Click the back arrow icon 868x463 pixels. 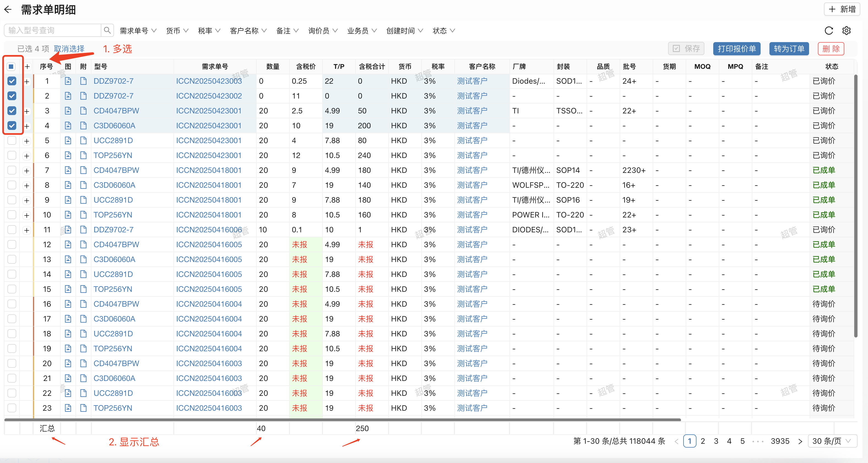[x=8, y=9]
